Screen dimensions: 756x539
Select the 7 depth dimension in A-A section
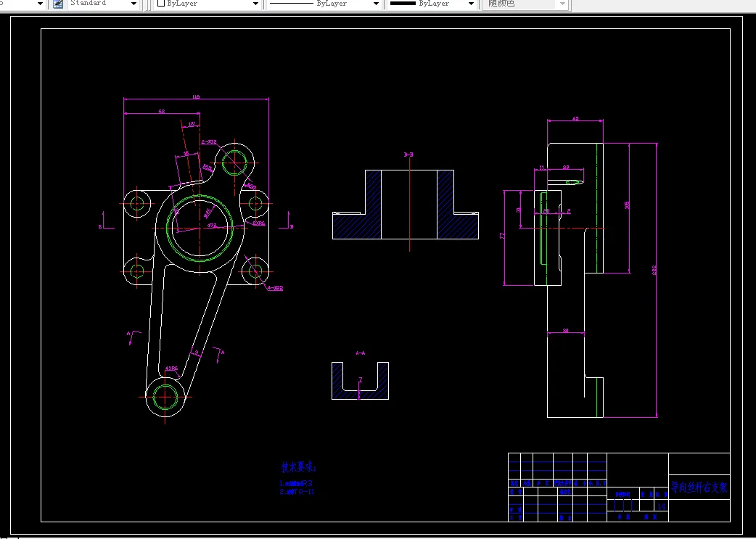click(x=360, y=380)
